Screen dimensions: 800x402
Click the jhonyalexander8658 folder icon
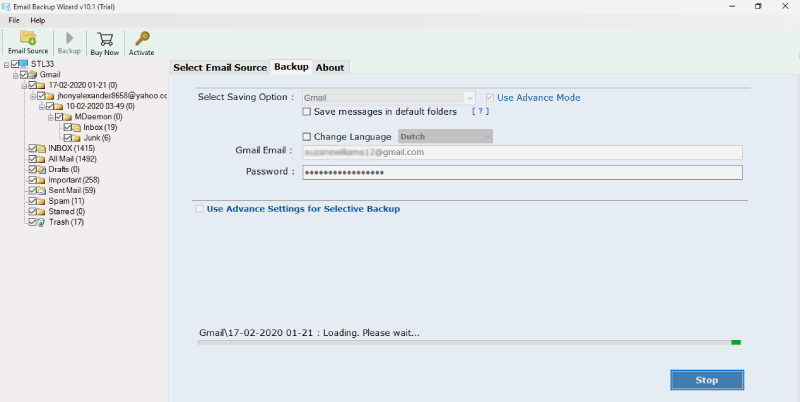[50, 96]
